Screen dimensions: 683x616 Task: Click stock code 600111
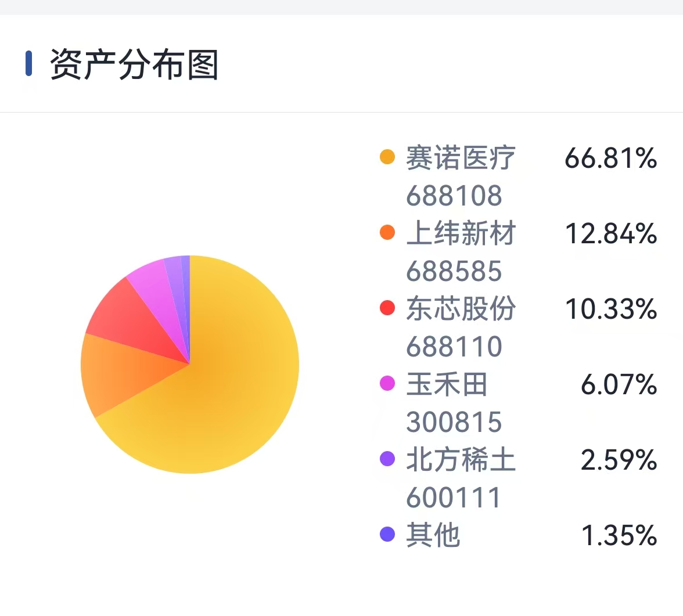pyautogui.click(x=453, y=497)
